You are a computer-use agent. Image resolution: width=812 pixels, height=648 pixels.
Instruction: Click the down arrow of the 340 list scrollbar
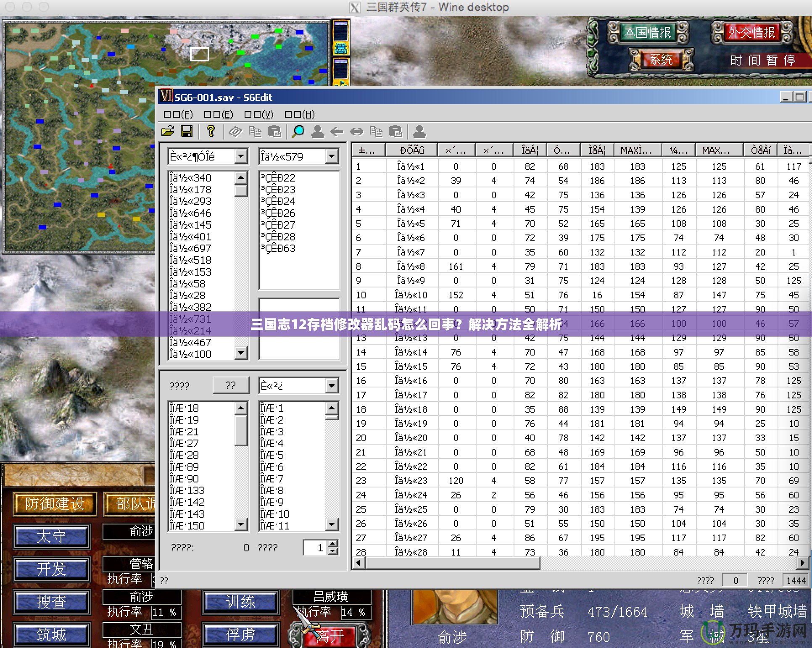(241, 353)
